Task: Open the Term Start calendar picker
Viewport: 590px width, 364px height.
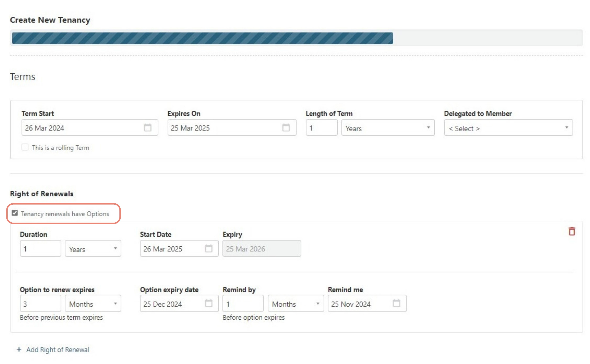Action: [x=148, y=128]
